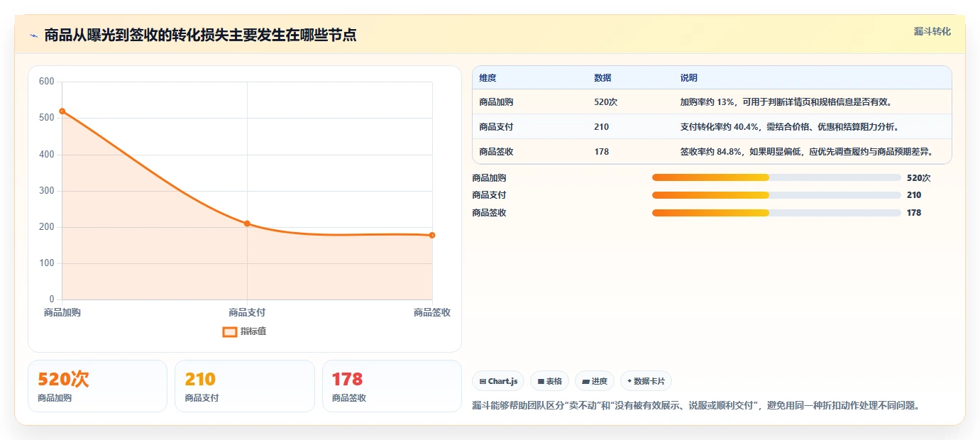Viewport: 980px width, 440px height.
Task: Click the 漏斗转化 tag in the header
Action: point(932,31)
